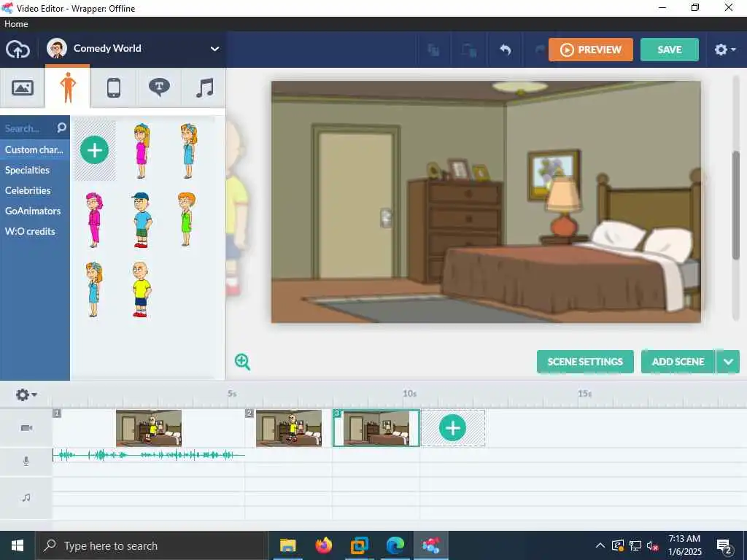Open SCENE SETTINGS
The image size is (747, 560).
(x=585, y=362)
